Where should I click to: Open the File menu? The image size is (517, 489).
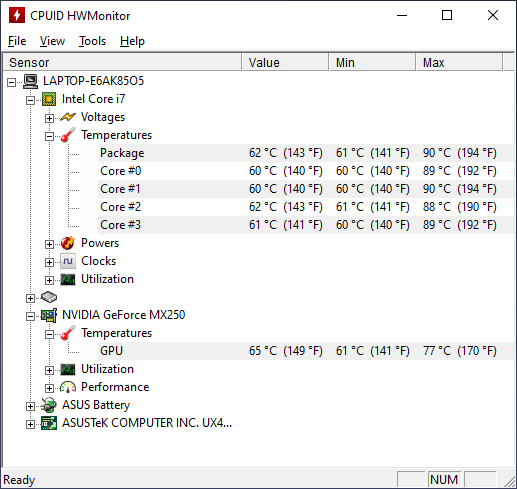point(17,41)
